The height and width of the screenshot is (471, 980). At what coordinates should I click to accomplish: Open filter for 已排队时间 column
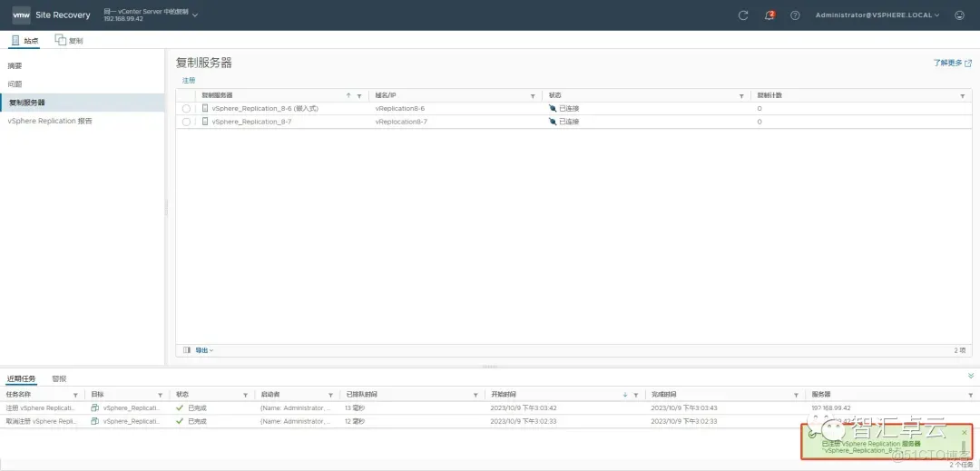click(476, 396)
